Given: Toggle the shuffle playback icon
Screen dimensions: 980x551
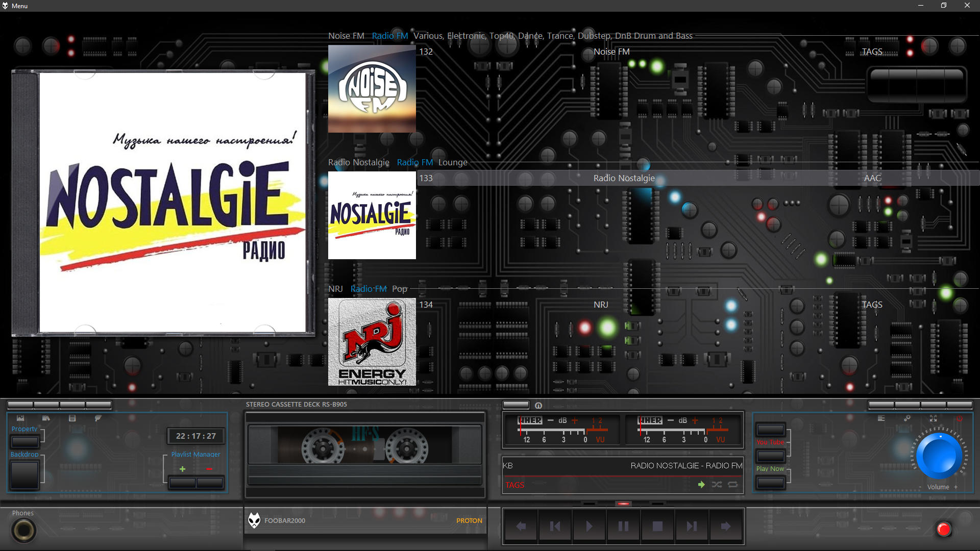Looking at the screenshot, I should (x=717, y=485).
